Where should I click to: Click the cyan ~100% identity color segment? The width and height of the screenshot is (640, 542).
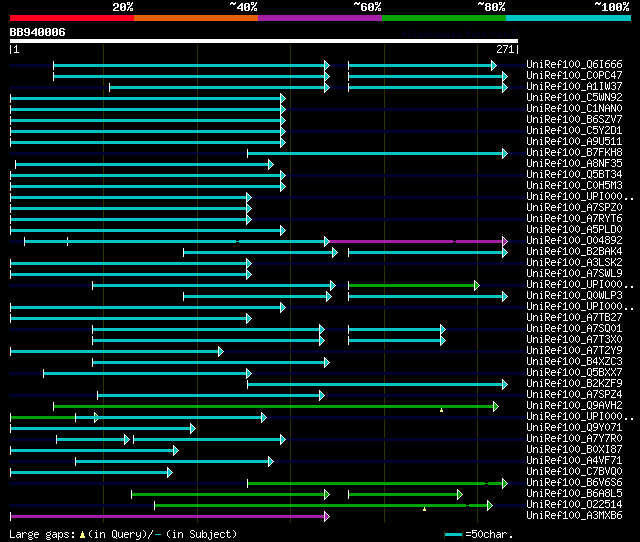click(567, 18)
